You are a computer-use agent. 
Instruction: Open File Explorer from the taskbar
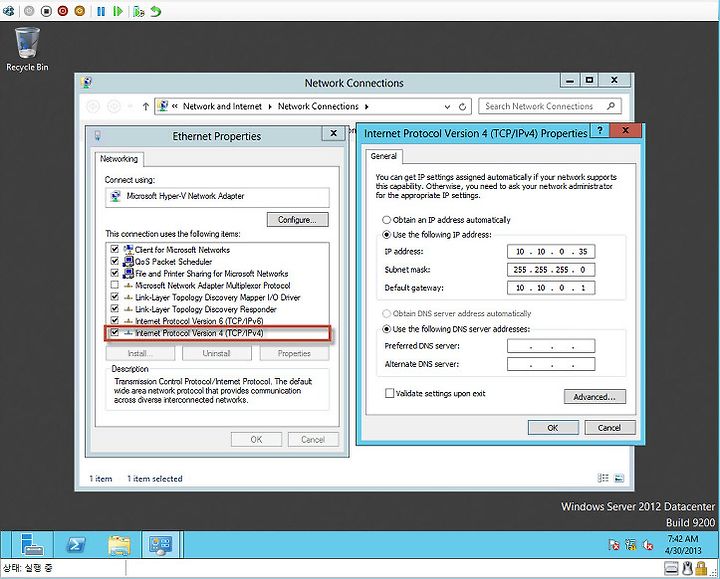pyautogui.click(x=119, y=545)
